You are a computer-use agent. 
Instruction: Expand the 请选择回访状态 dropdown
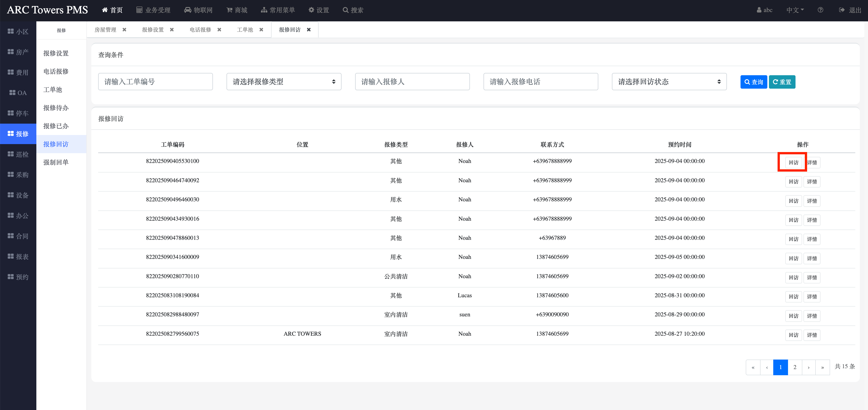[669, 82]
